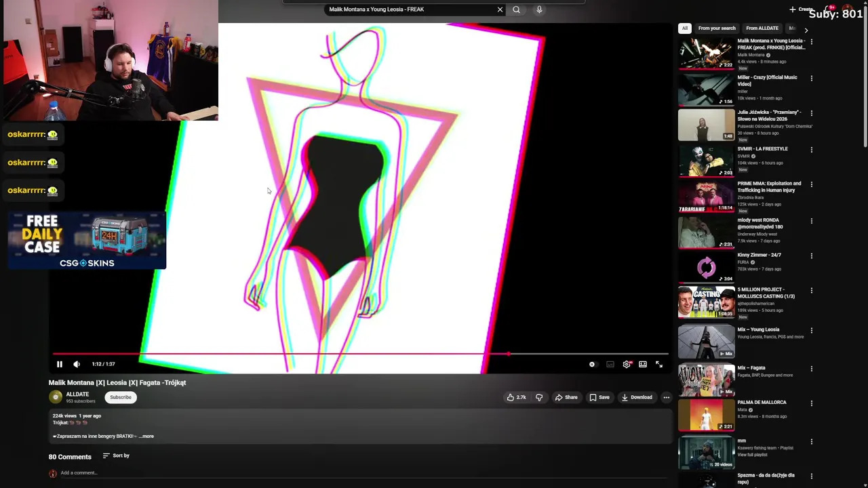Click the CSGOSKINS free daily case banner

coord(87,241)
